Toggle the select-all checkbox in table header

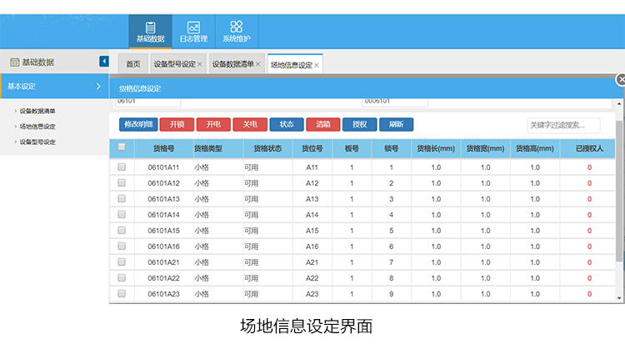coord(122,147)
